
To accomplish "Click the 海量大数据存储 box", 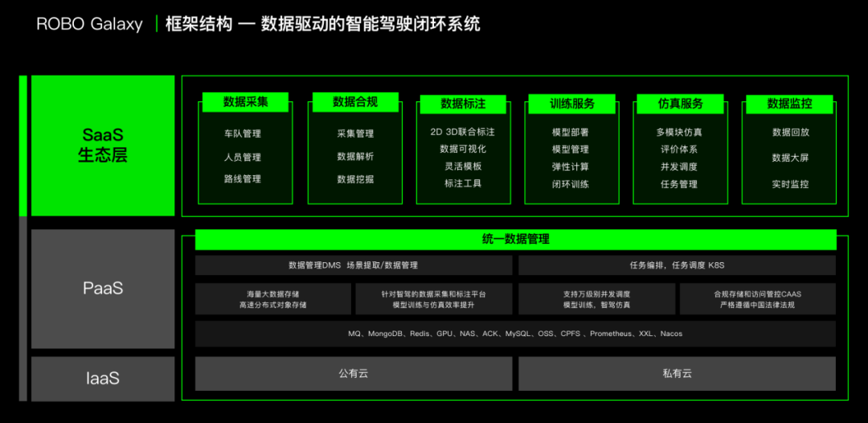I will (x=273, y=299).
